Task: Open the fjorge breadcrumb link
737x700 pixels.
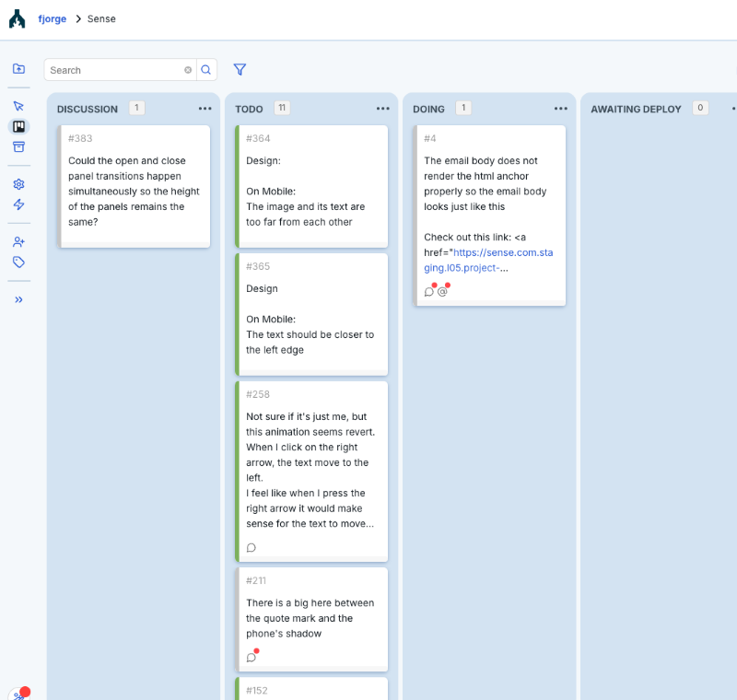Action: click(53, 18)
